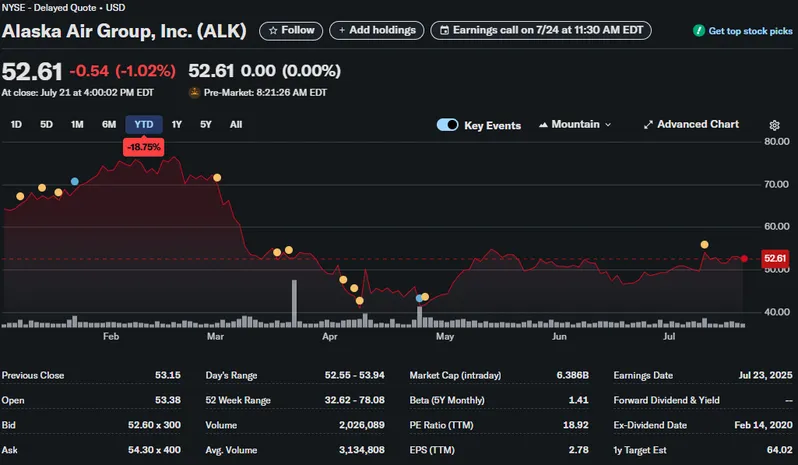Click the Bid value 52.60 x 300
Viewport: 798px width, 465px height.
coord(154,425)
